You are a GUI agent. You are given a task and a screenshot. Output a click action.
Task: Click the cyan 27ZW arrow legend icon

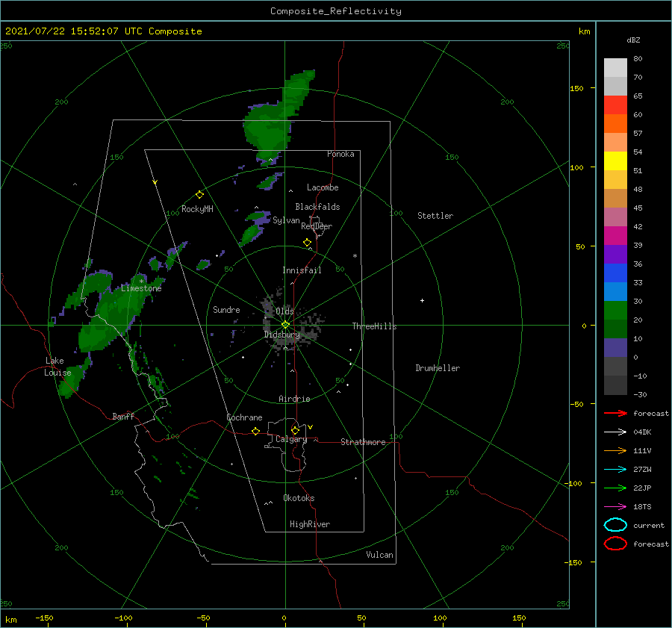pyautogui.click(x=615, y=470)
